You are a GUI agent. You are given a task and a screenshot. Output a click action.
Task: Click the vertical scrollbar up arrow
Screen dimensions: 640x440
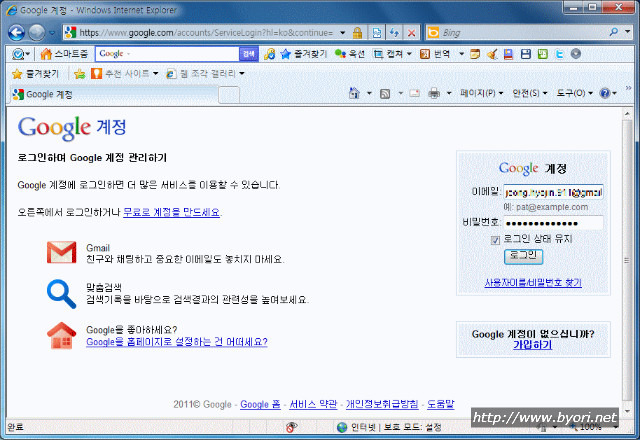coord(627,113)
